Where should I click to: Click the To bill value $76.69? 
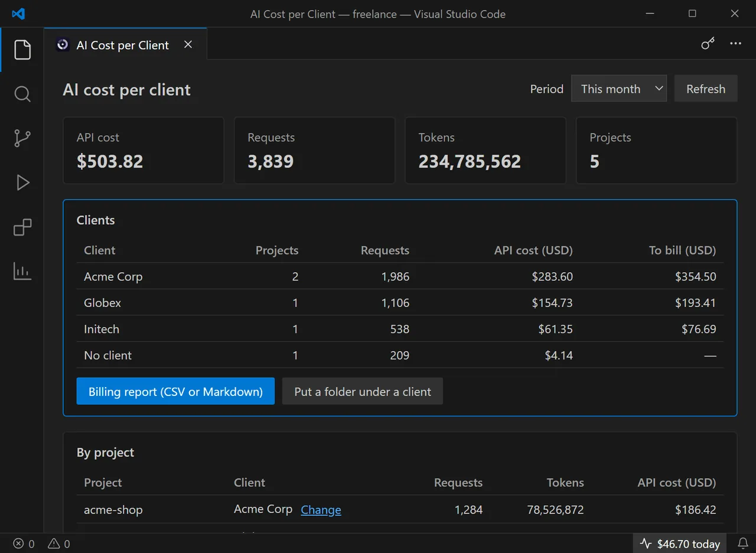click(x=699, y=329)
